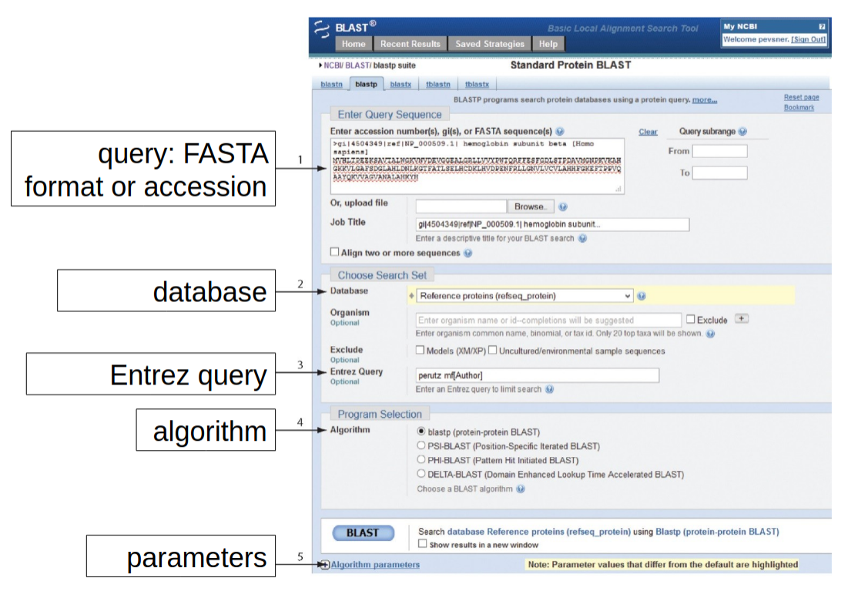Open the Help menu tab

pos(548,44)
